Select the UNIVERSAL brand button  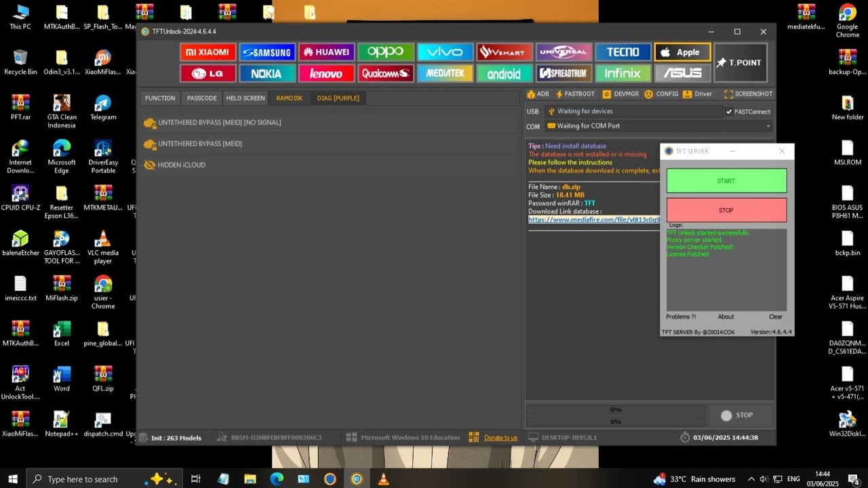tap(564, 52)
